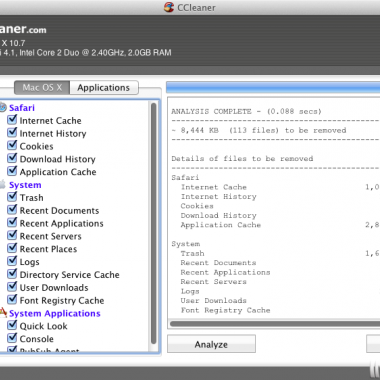Click the CCleaner title bar logo icon

click(x=169, y=7)
